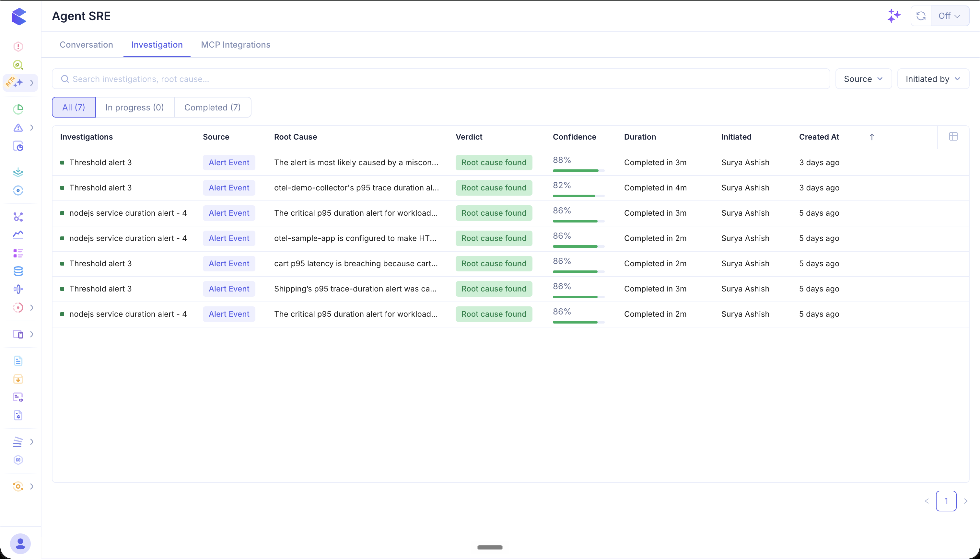Image resolution: width=980 pixels, height=559 pixels.
Task: Click the 82% confidence progress bar
Action: click(x=578, y=196)
